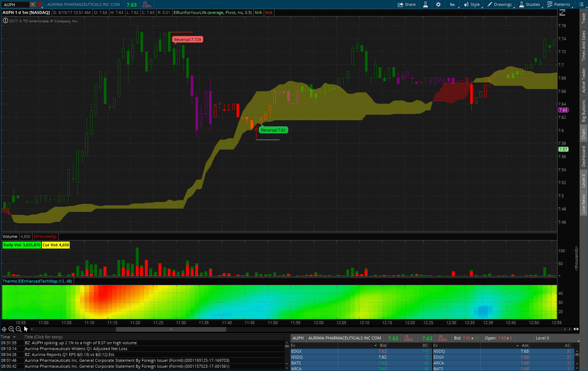Open the Live News side tab
588x371 pixels.
[584, 203]
